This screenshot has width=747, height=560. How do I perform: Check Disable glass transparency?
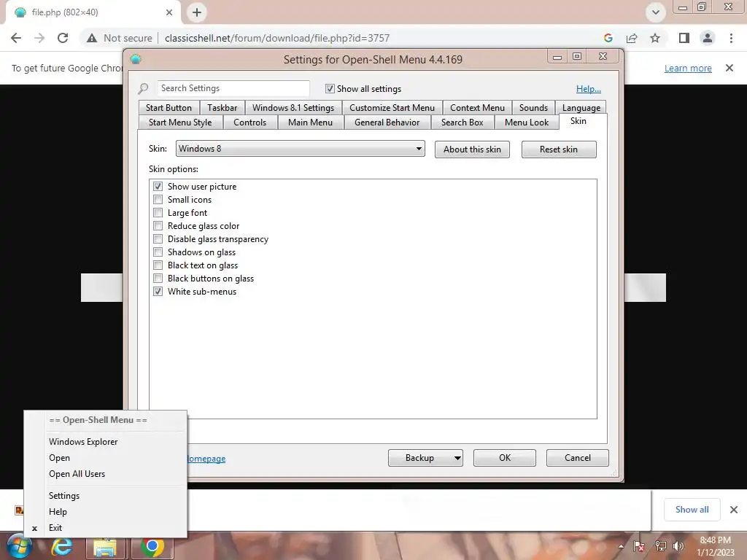(158, 239)
